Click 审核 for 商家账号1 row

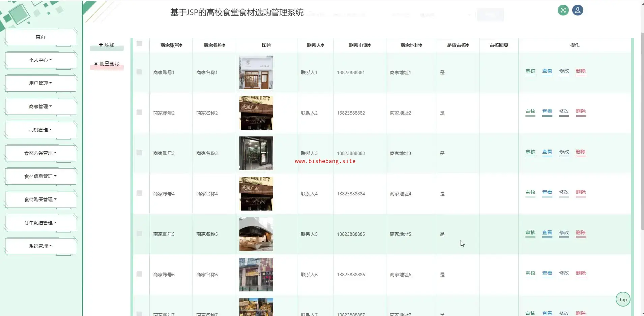tap(530, 71)
